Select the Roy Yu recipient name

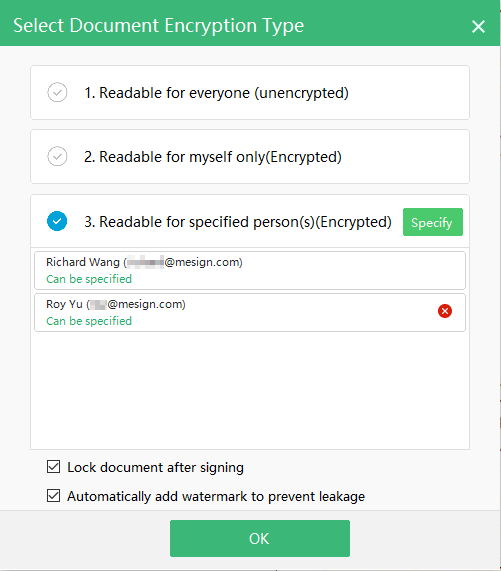point(64,304)
